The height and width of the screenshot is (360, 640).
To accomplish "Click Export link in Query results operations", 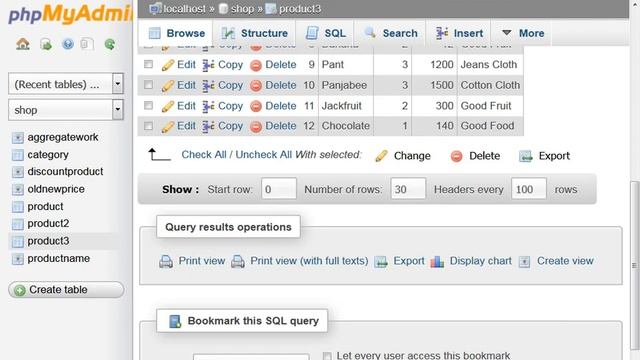I will click(409, 261).
